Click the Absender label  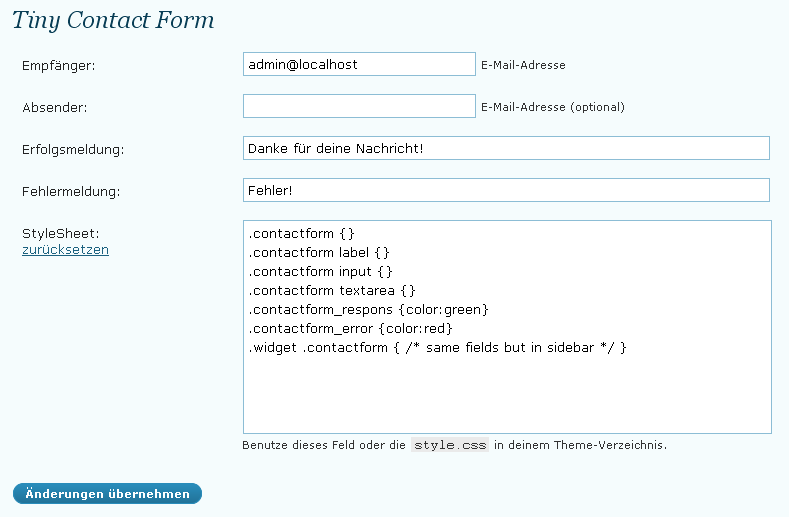(54, 107)
